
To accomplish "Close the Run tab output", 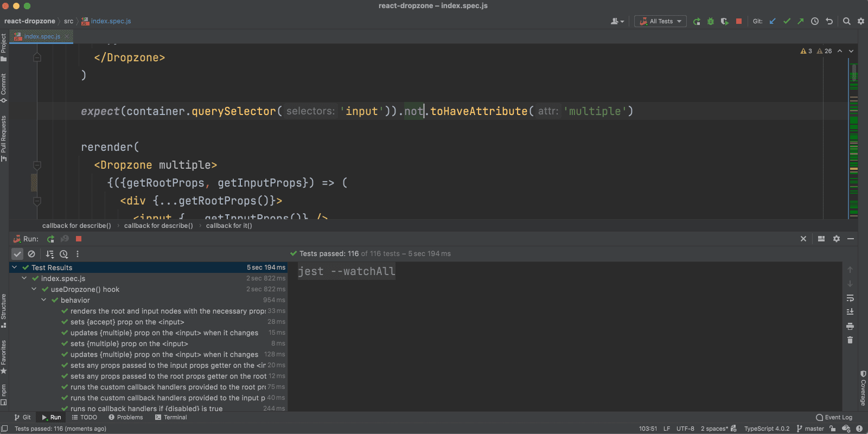I will (x=803, y=239).
